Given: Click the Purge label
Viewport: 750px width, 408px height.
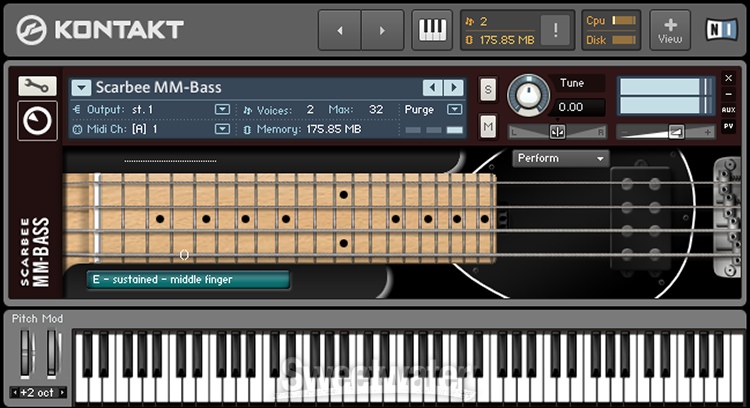Looking at the screenshot, I should pos(419,110).
